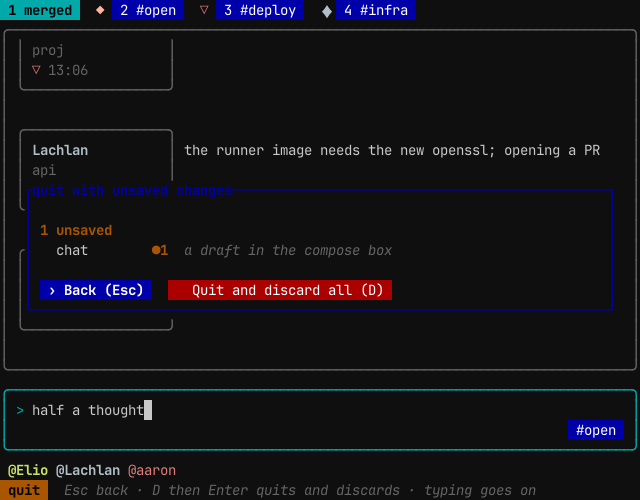The width and height of the screenshot is (640, 500).
Task: Click the chevron arrow on Back button
Action: pos(52,291)
